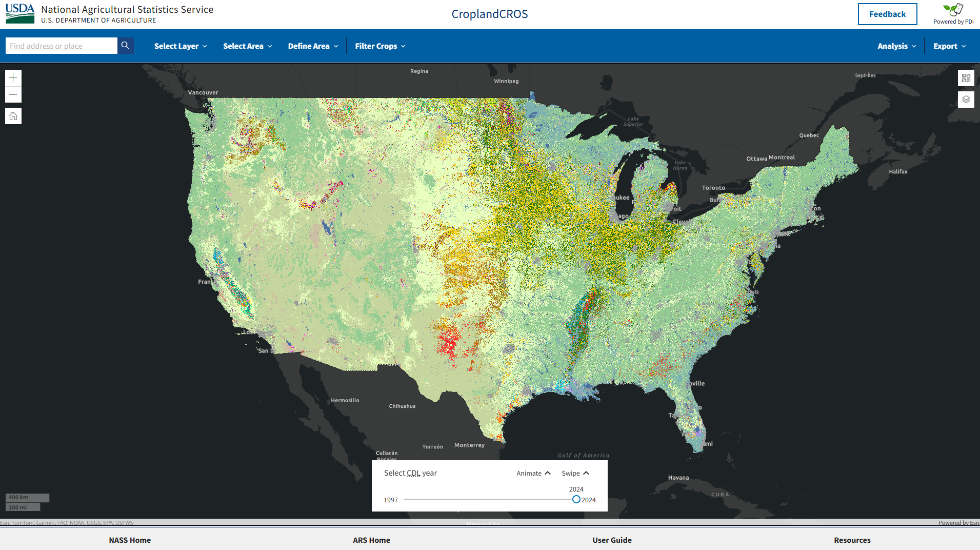
Task: Click the zoom out icon on the map
Action: 13,95
